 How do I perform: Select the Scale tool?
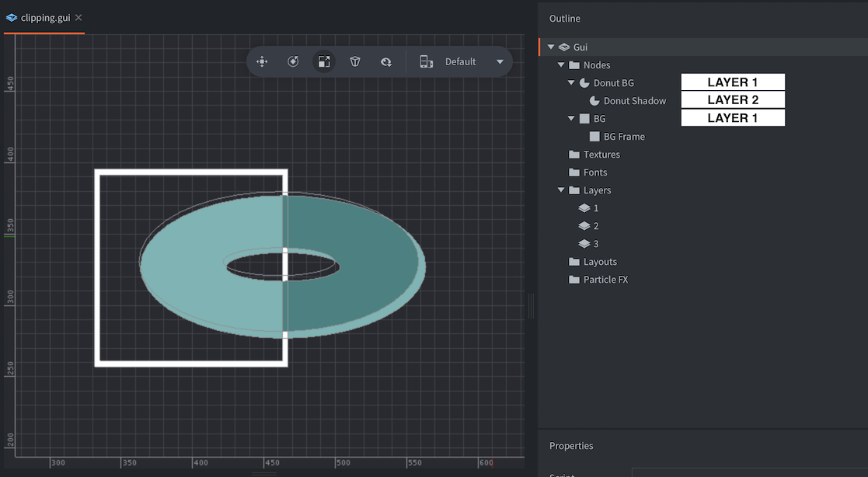tap(324, 61)
